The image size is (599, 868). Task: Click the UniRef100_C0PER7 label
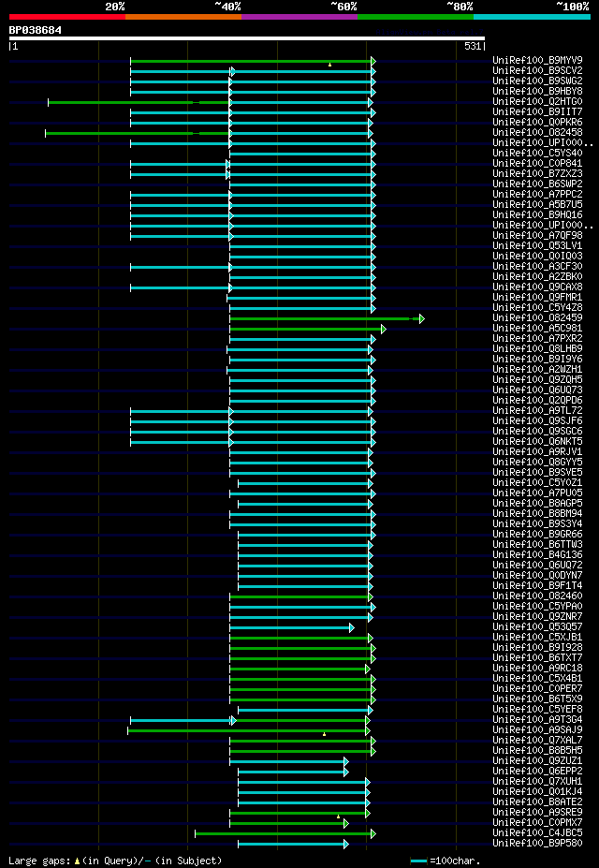coord(537,690)
